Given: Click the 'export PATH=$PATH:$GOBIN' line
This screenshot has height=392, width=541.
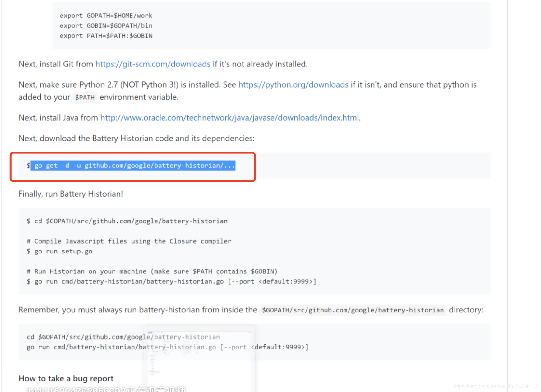Looking at the screenshot, I should pos(106,36).
